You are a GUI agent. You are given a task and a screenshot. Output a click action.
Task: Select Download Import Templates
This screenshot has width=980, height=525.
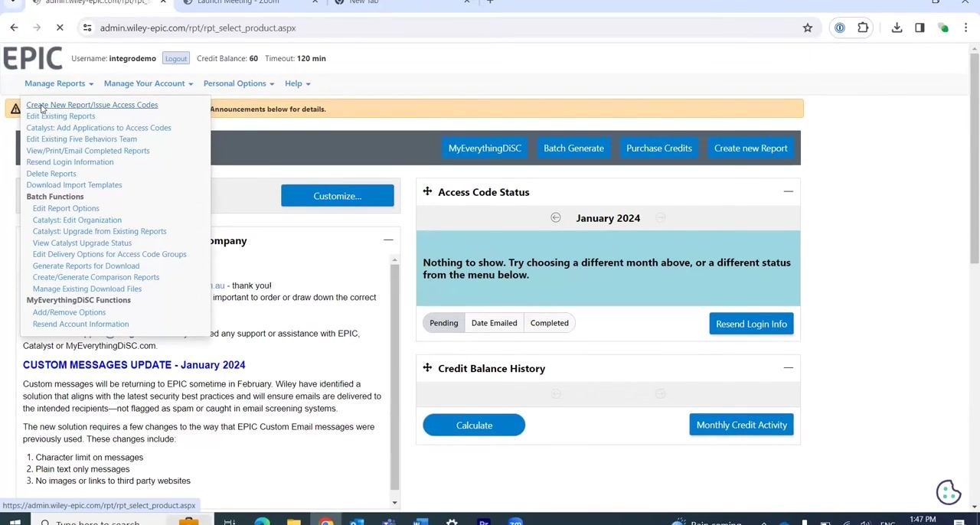74,185
